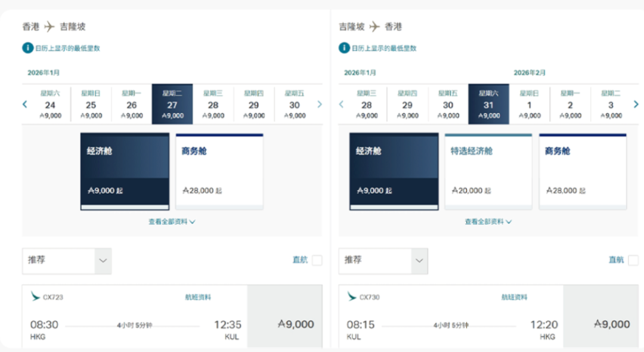Click the Cathay logo beside flight CX723
This screenshot has height=352, width=644.
(35, 296)
